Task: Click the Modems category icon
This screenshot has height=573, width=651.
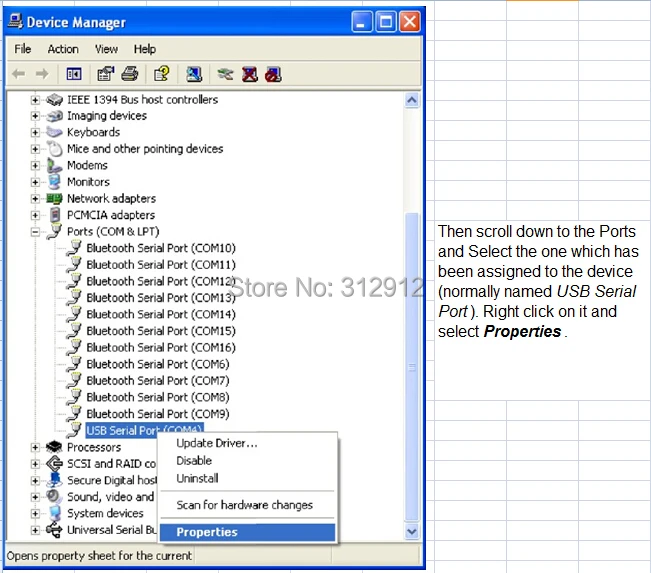Action: click(54, 166)
